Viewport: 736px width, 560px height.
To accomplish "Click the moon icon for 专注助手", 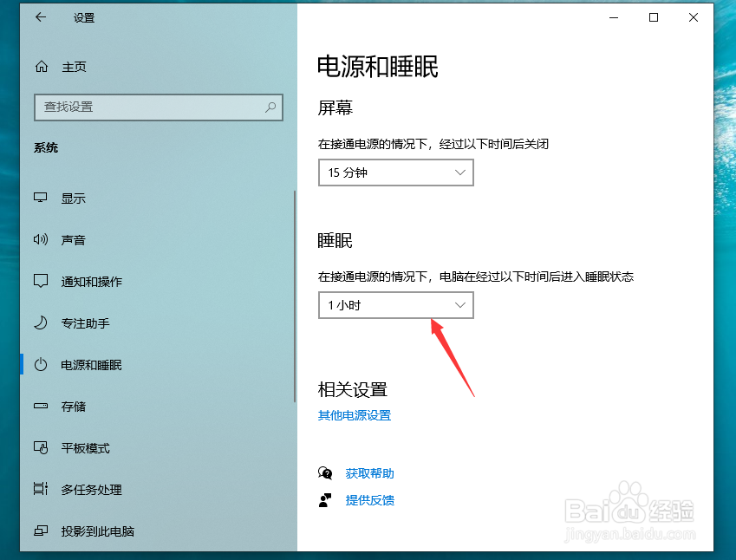I will click(x=41, y=323).
